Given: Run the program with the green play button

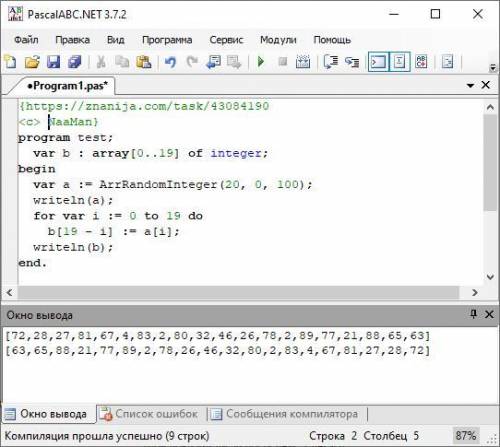Looking at the screenshot, I should (261, 62).
